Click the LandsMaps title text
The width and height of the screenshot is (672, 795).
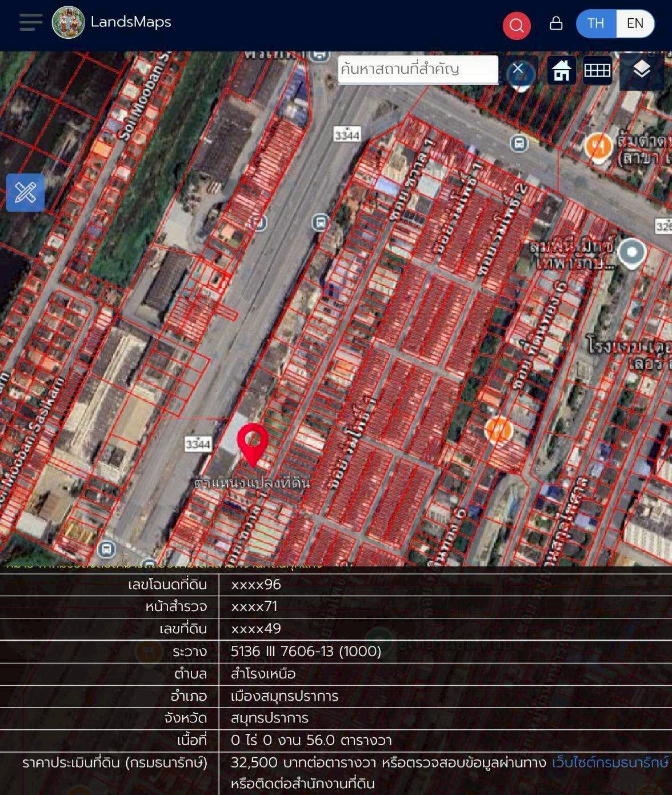(x=131, y=22)
